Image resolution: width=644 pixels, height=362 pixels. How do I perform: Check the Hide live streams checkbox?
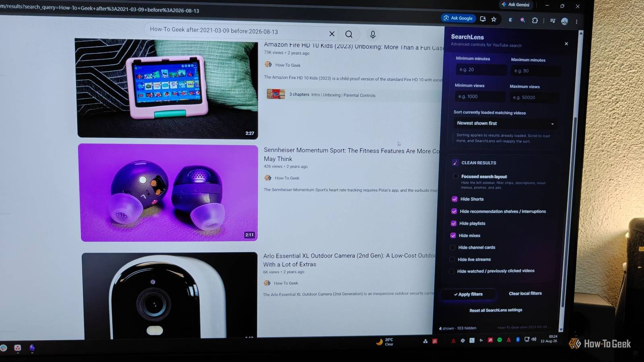click(x=452, y=259)
